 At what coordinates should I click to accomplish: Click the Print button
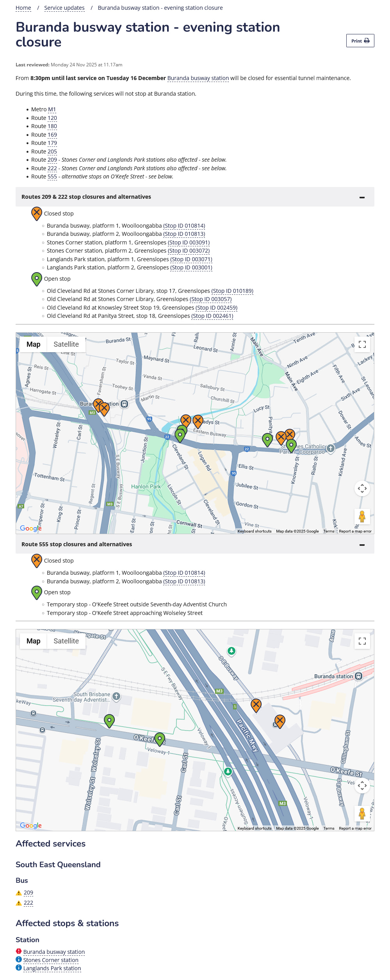point(360,41)
